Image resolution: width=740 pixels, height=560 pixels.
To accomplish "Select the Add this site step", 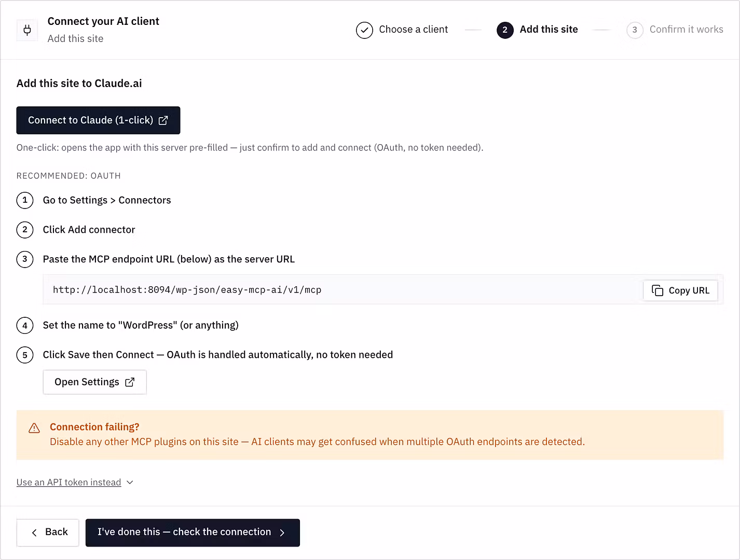I will pyautogui.click(x=537, y=30).
